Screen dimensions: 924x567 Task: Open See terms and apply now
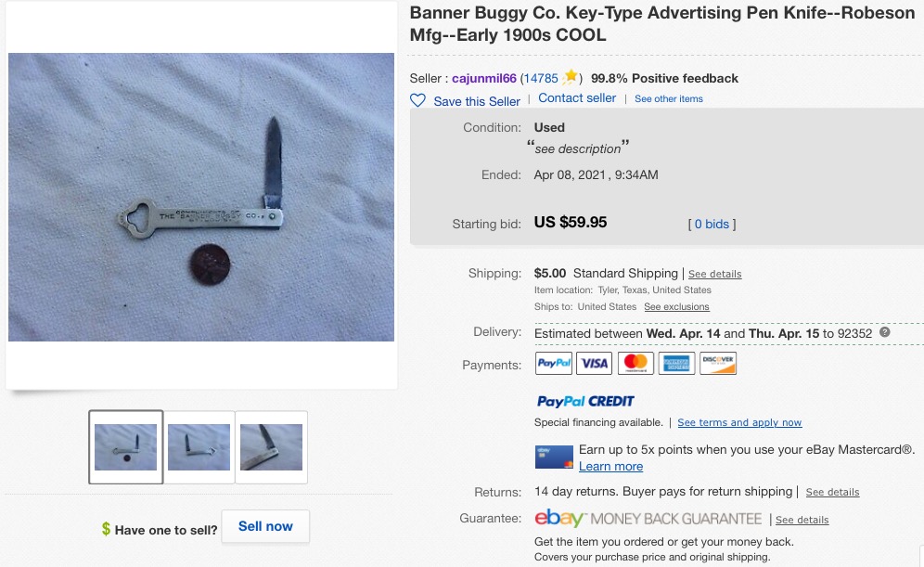(739, 422)
